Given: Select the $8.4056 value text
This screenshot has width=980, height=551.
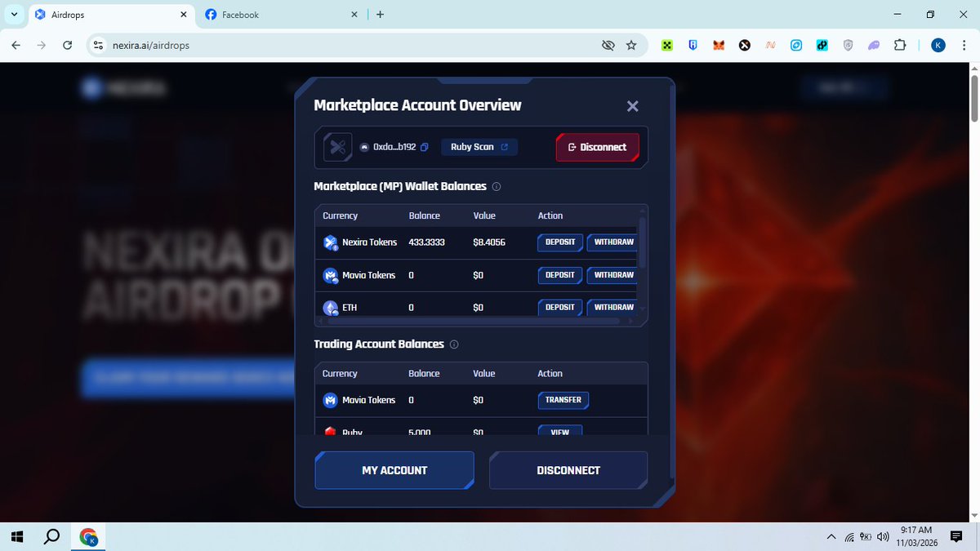Looking at the screenshot, I should point(488,242).
